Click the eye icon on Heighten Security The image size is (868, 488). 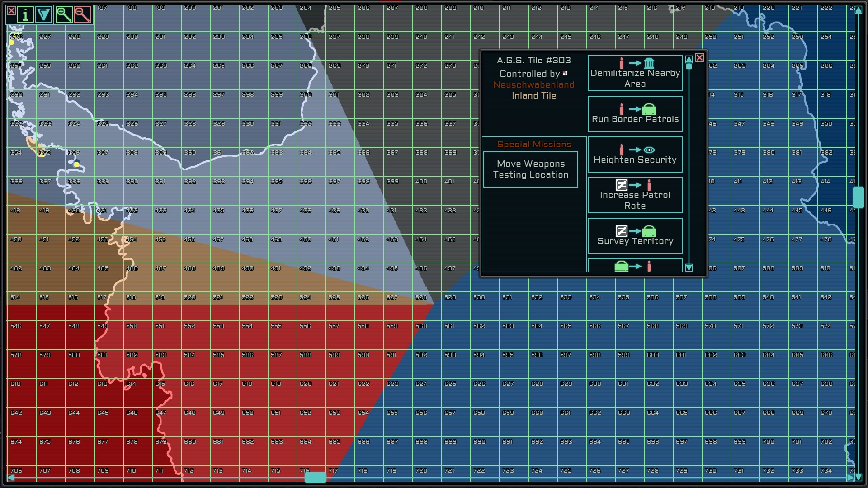pyautogui.click(x=649, y=150)
